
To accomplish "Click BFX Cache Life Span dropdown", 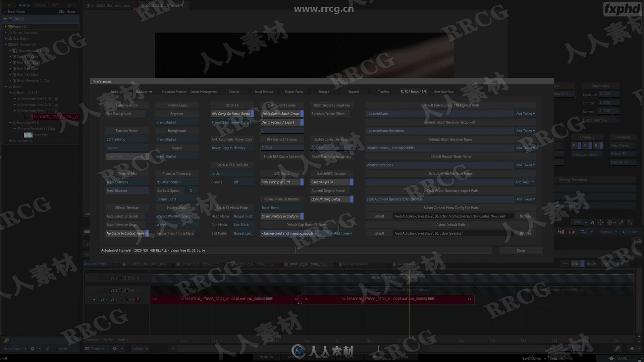I will 282,147.
